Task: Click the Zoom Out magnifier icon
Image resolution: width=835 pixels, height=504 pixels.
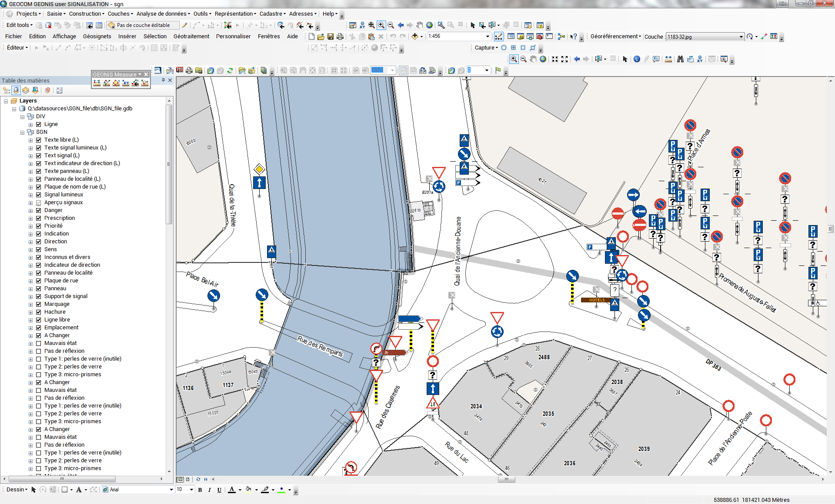Action: tap(524, 59)
